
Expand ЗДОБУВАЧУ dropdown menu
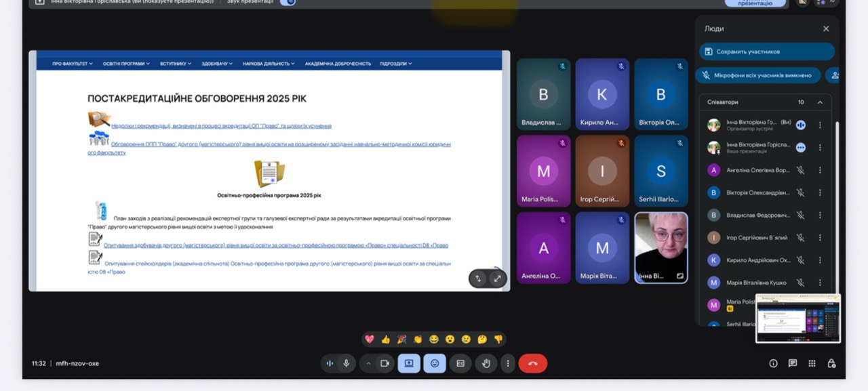pyautogui.click(x=217, y=64)
